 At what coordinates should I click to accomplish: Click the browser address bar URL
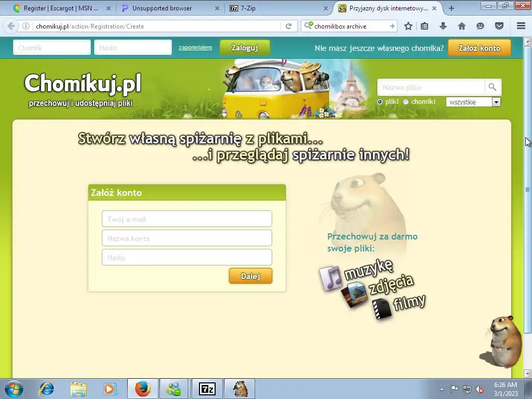pyautogui.click(x=156, y=26)
